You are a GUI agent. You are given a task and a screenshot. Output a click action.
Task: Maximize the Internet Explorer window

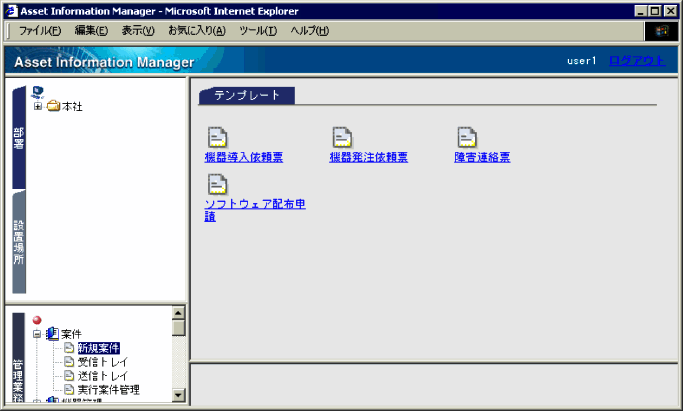655,11
